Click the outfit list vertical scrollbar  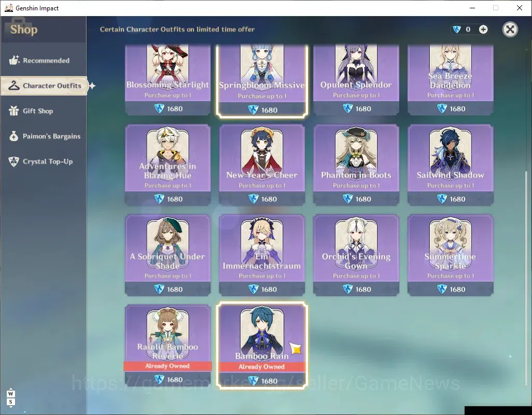coord(527,278)
